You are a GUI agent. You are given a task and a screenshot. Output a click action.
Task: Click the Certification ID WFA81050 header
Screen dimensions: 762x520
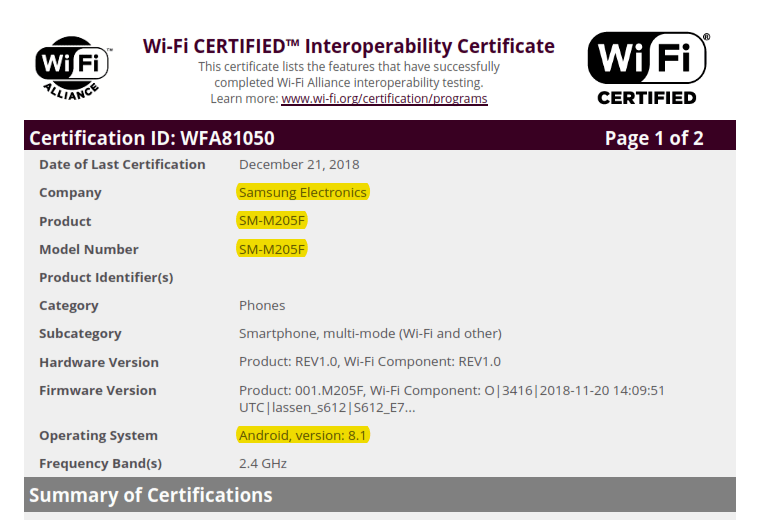pos(152,138)
